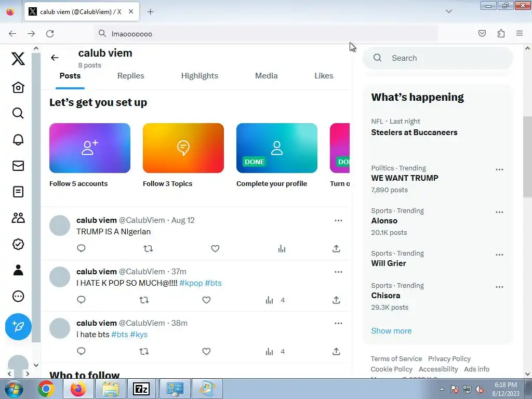
Task: Reload the page in Firefox
Action: (50, 34)
